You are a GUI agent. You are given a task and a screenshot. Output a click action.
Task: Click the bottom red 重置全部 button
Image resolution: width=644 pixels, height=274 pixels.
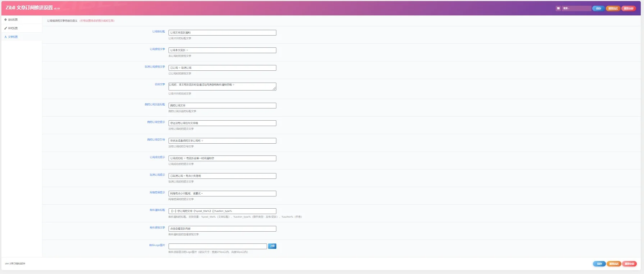(629, 264)
